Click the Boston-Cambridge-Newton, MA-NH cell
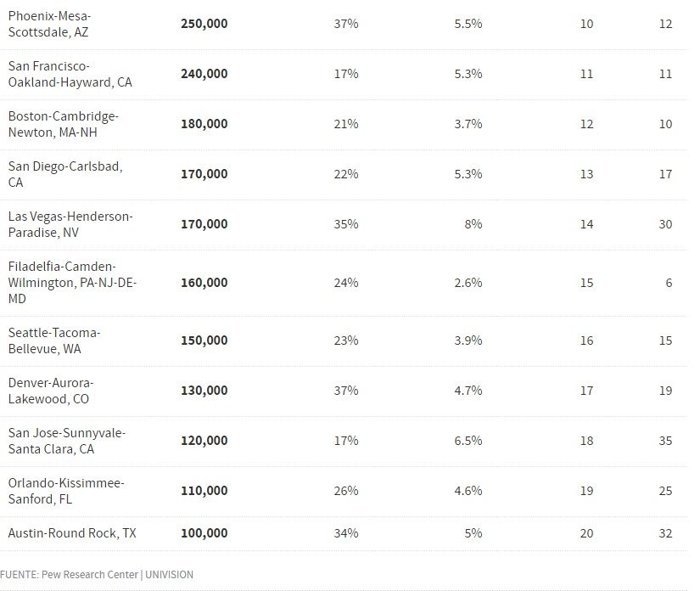This screenshot has height=591, width=700. [64, 124]
